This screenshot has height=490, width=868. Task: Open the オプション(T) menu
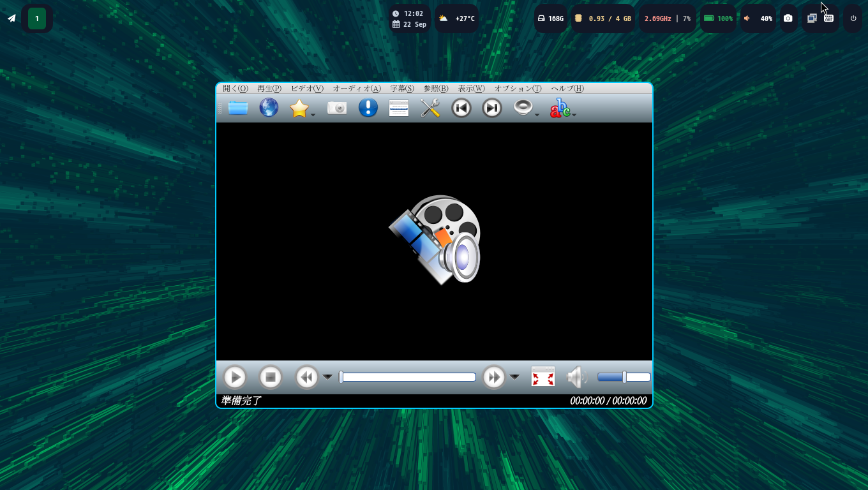[518, 89]
